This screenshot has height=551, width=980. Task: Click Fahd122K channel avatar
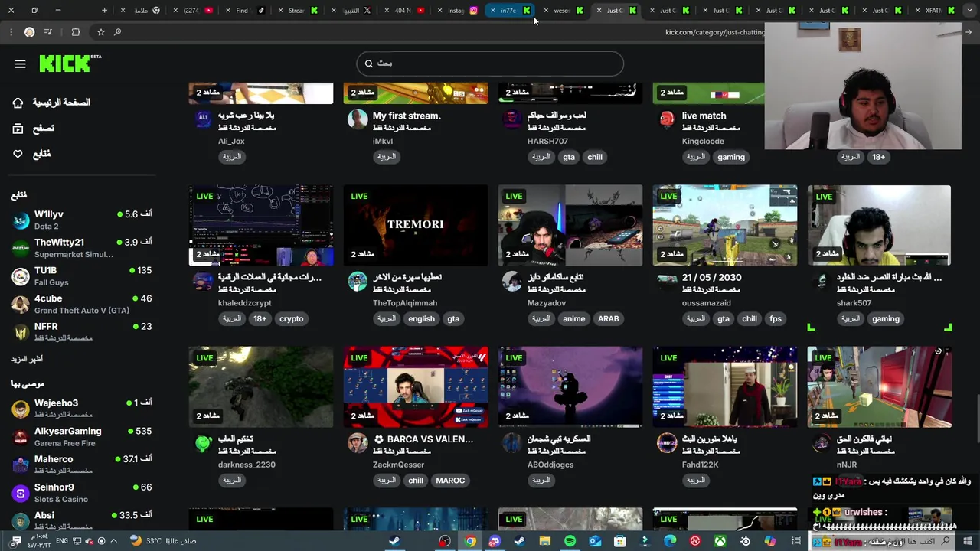coord(667,442)
